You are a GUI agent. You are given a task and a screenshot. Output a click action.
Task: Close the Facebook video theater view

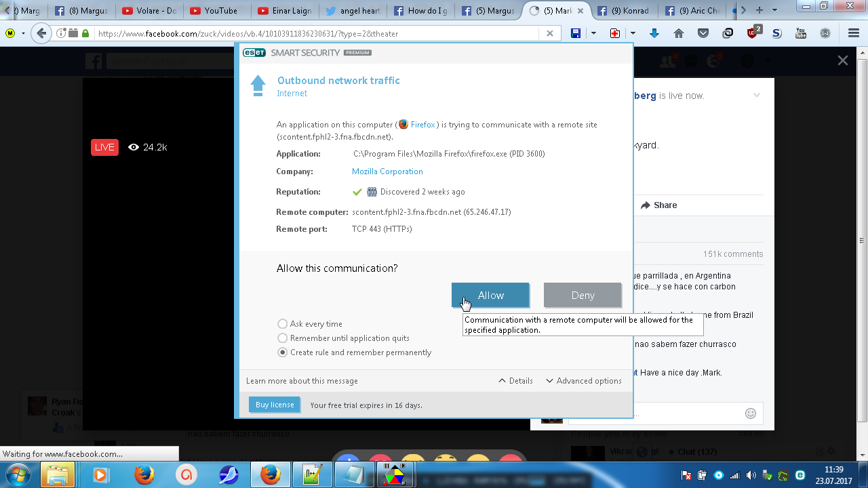(x=843, y=60)
